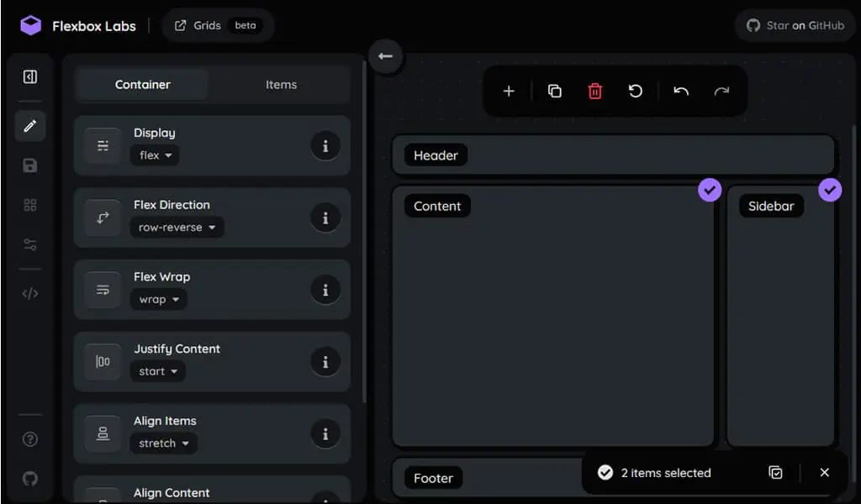861x504 pixels.
Task: Select the Container tab
Action: (x=143, y=85)
